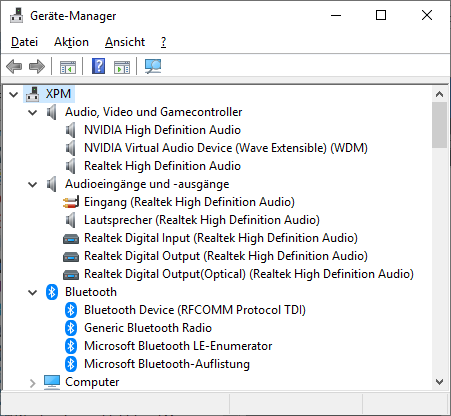Collapse the XPM root node
451x416 pixels.
click(14, 94)
